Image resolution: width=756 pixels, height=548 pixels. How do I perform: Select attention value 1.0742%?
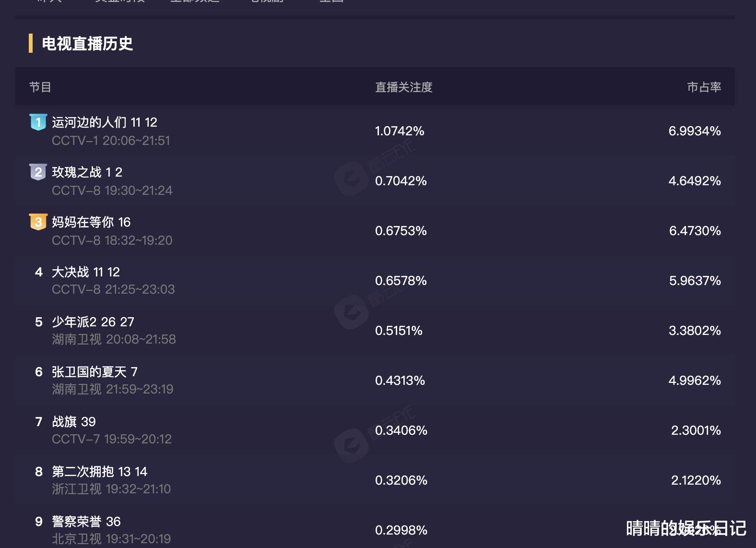[x=400, y=131]
